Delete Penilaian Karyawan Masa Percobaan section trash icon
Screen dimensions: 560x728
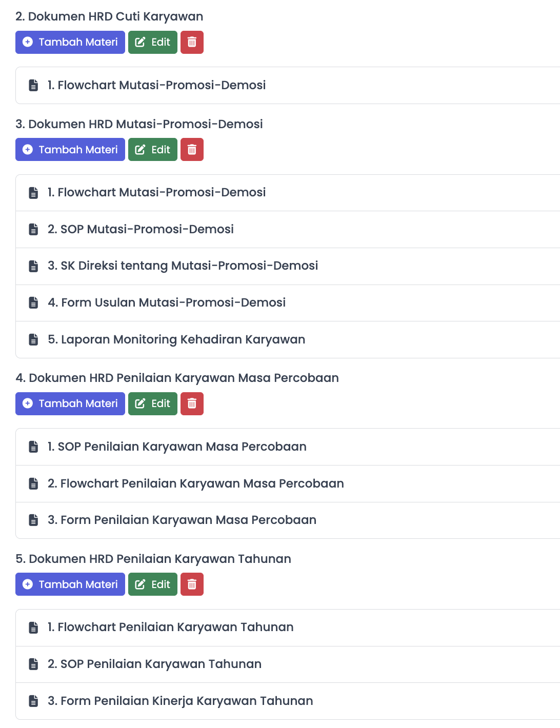coord(192,403)
